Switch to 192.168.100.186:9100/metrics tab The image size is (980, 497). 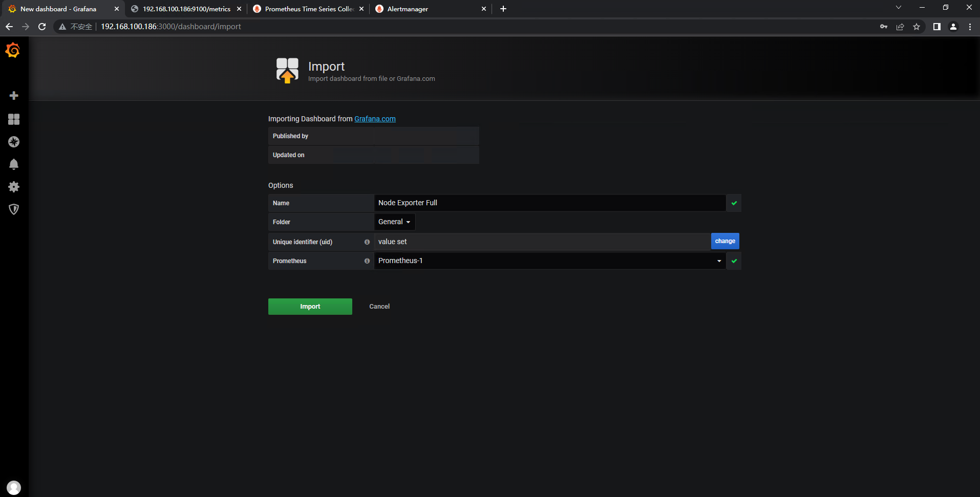(x=186, y=9)
